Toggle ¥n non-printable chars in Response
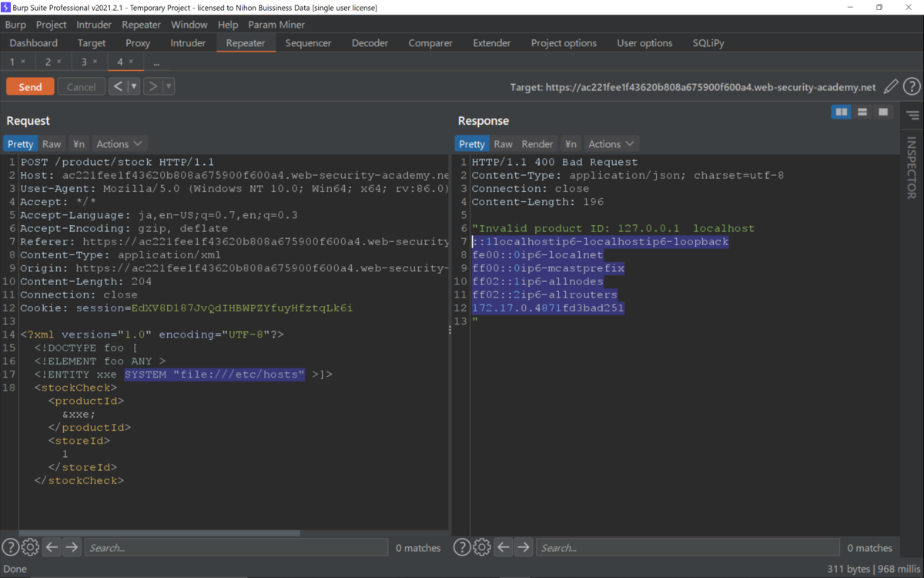The image size is (924, 578). click(571, 144)
